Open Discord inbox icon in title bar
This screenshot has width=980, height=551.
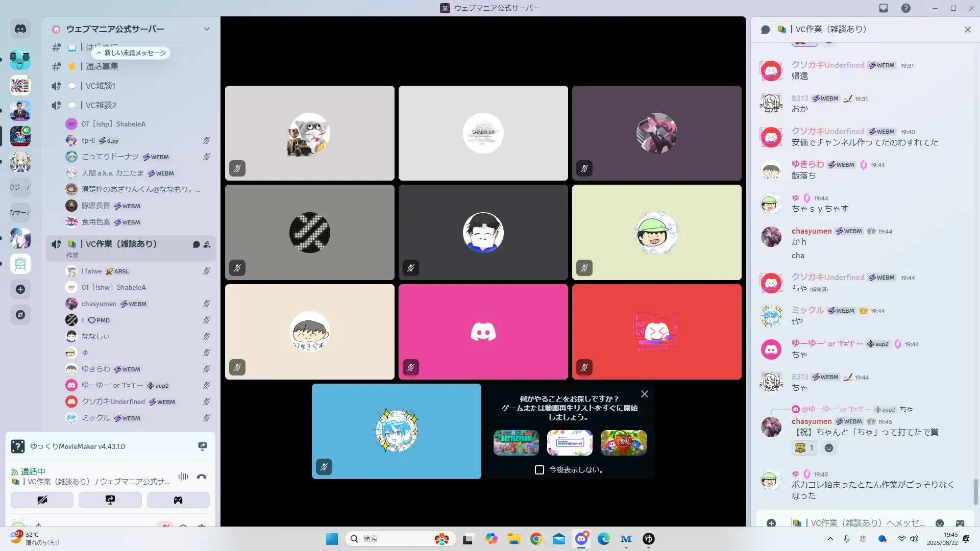884,8
